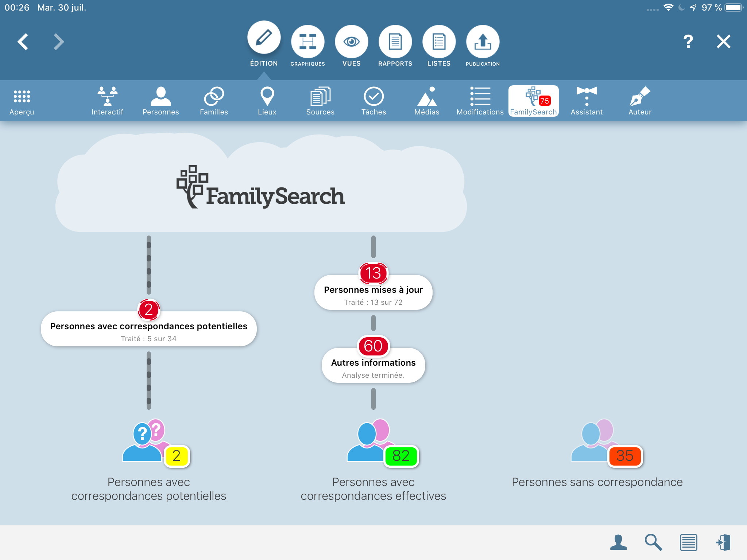Open Autres informations pill
Viewport: 747px width, 560px height.
point(373,365)
